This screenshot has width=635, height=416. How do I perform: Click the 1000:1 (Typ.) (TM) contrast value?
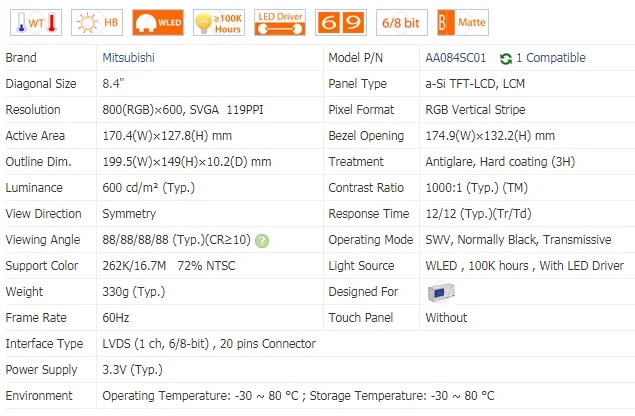pos(477,188)
